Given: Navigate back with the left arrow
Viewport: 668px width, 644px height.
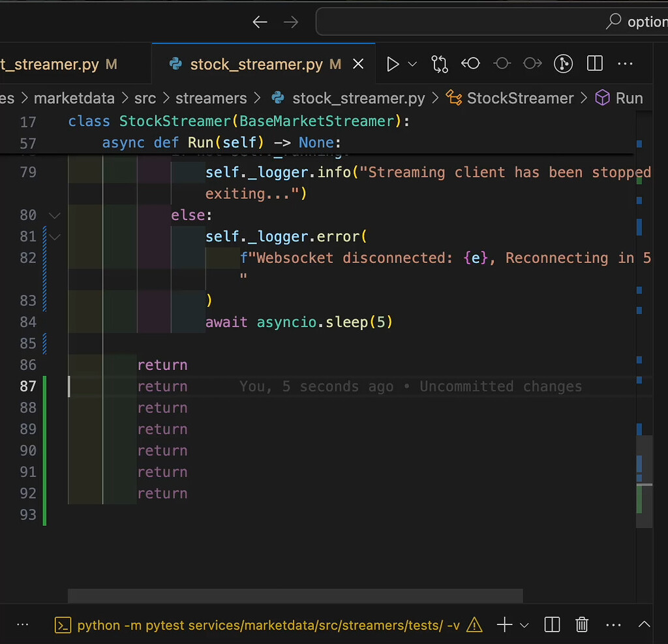Looking at the screenshot, I should click(x=260, y=22).
